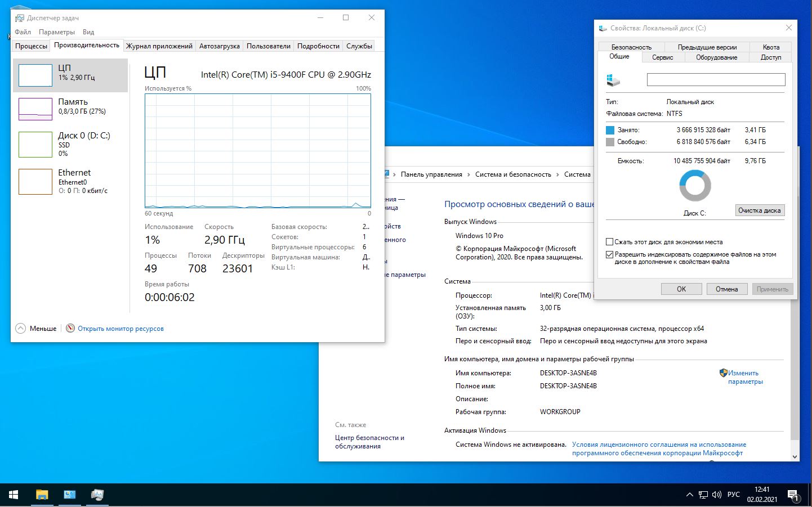Click the WORKGROUP value

coord(560,412)
